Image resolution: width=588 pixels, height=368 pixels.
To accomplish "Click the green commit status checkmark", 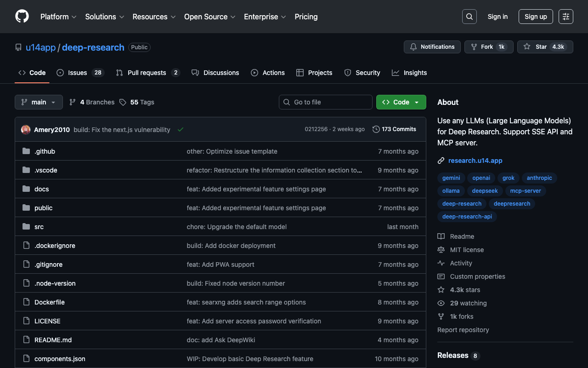I will point(181,130).
